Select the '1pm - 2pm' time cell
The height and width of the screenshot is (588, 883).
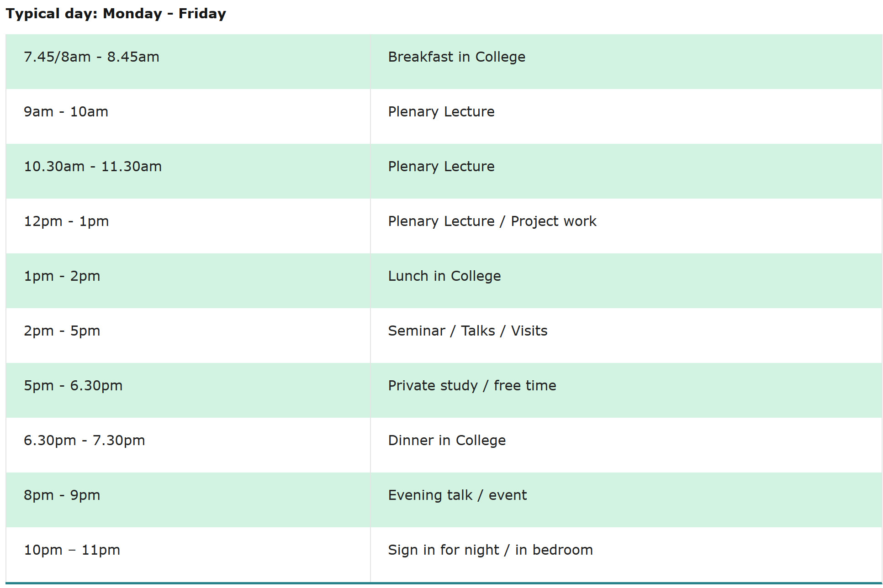click(x=188, y=281)
